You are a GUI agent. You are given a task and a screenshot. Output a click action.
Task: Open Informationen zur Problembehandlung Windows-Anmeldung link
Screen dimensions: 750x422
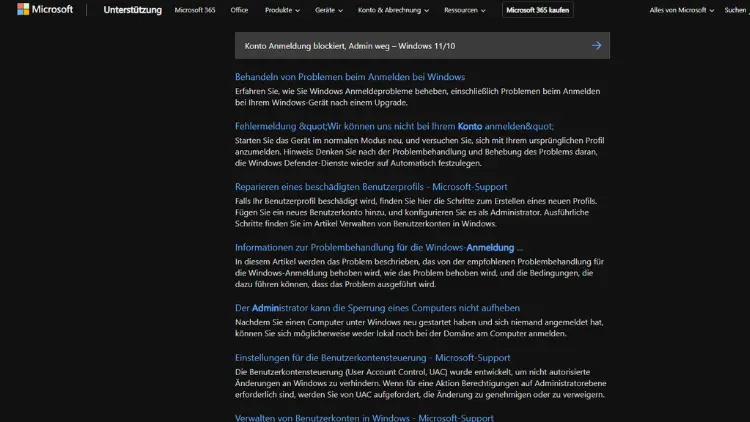(x=378, y=247)
